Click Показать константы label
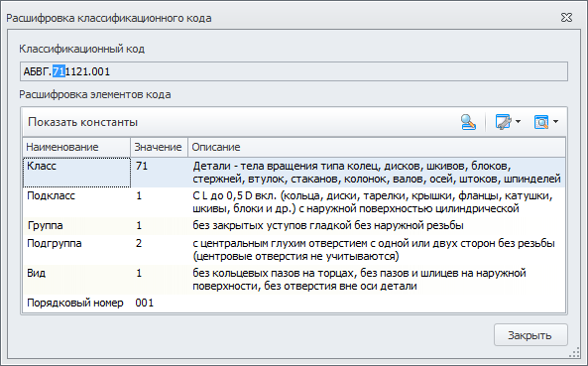This screenshot has height=366, width=588. tap(82, 122)
